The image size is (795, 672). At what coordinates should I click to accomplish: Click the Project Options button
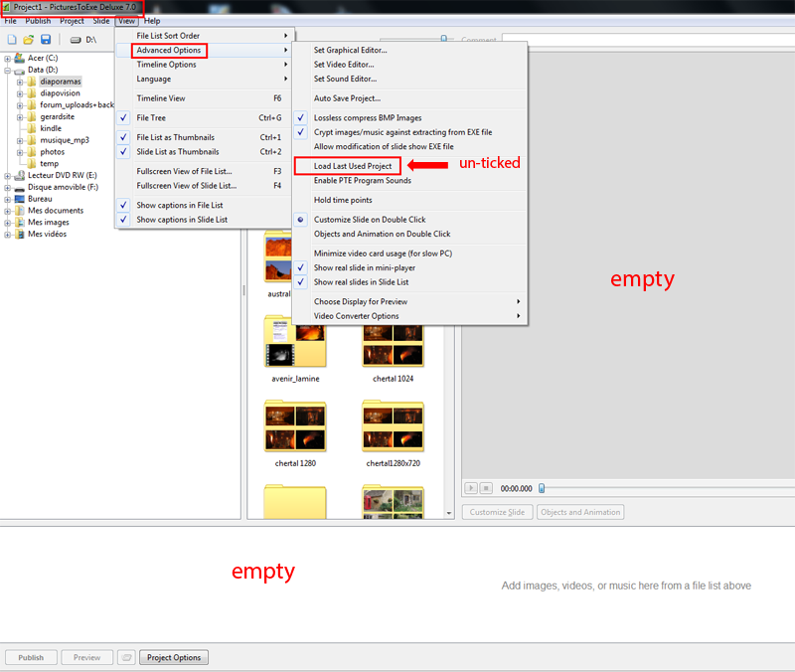174,657
